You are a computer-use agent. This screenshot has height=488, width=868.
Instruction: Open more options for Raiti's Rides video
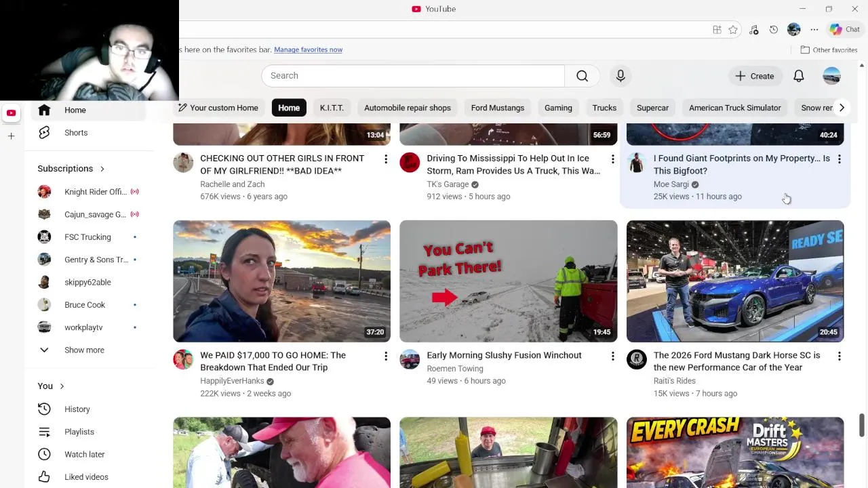[x=839, y=356]
